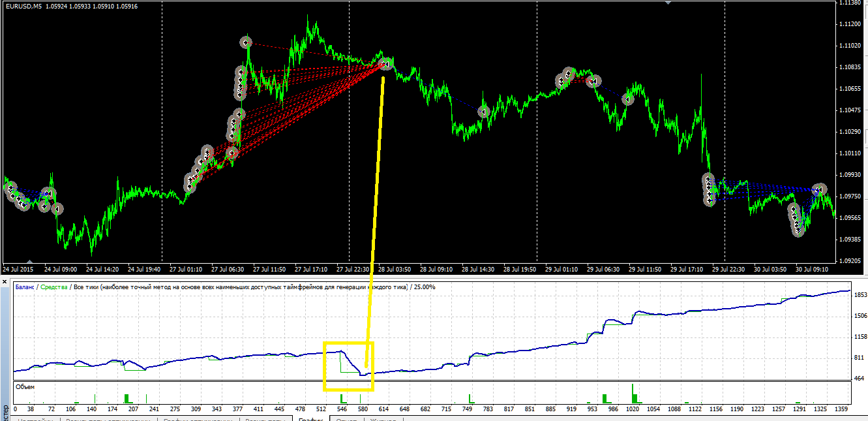
Task: Click the Баланс legend label
Action: (x=24, y=287)
